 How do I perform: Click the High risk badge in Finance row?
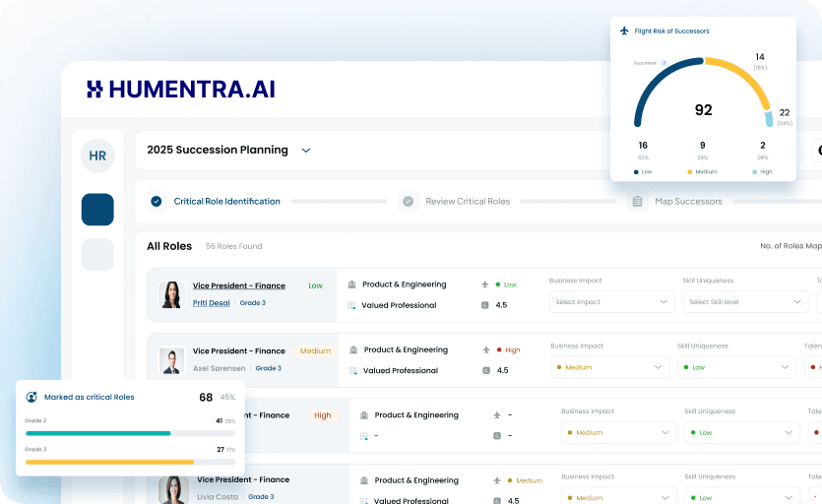coord(323,415)
